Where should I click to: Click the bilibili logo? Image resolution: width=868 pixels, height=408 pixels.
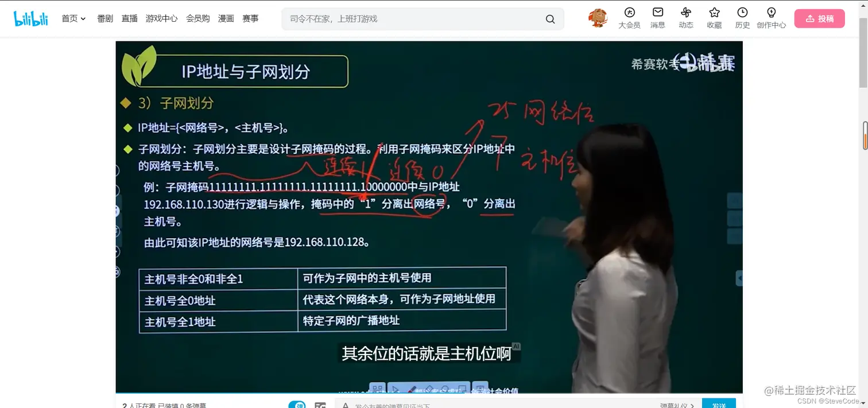tap(30, 18)
